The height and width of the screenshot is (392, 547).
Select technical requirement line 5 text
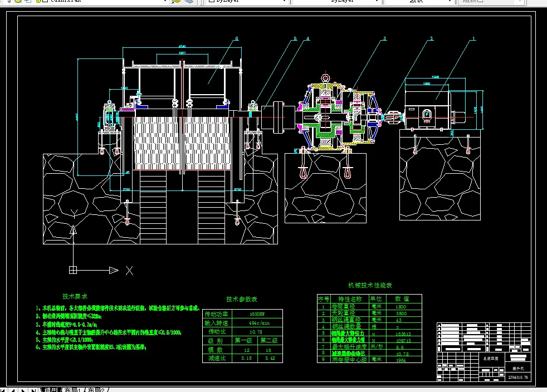(x=64, y=339)
